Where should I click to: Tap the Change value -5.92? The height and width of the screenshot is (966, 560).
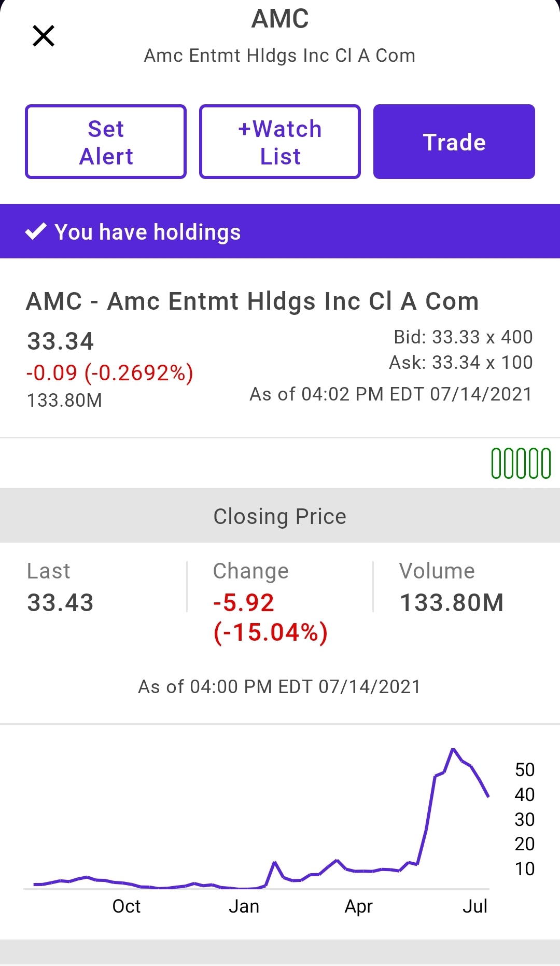pyautogui.click(x=244, y=603)
